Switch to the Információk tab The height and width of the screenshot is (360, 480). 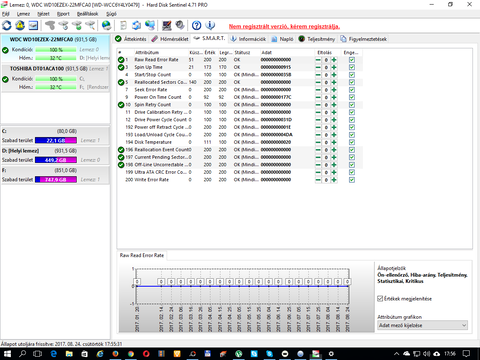[248, 39]
